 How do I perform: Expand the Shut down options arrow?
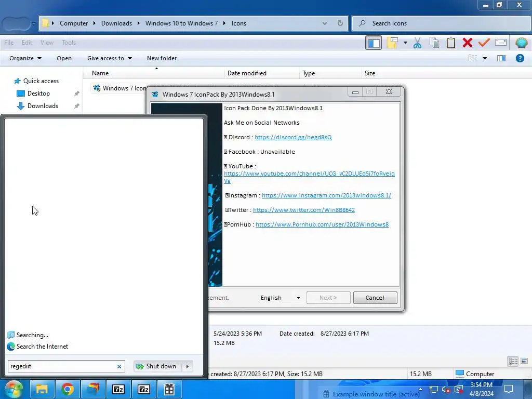point(188,366)
